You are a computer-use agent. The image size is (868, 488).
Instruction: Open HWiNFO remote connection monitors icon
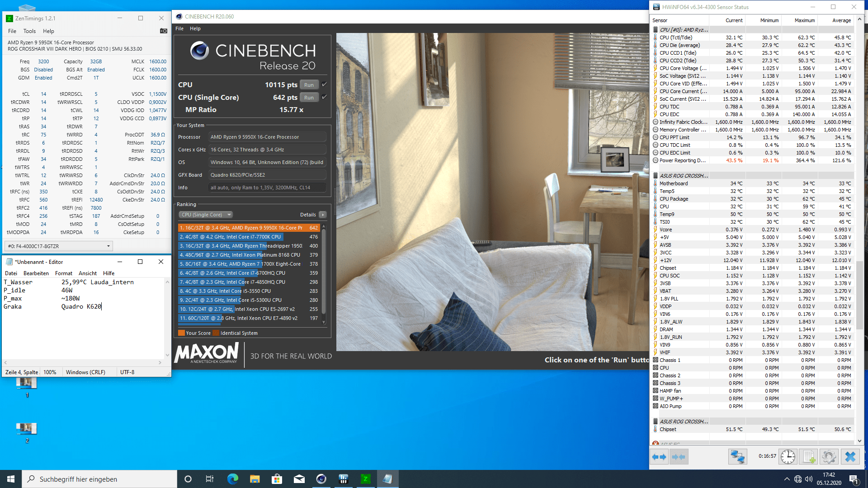click(737, 457)
